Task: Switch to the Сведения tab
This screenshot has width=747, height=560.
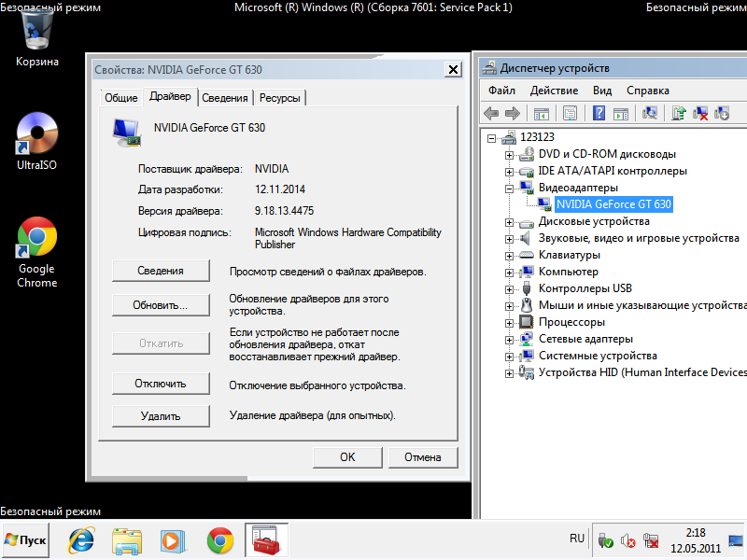Action: tap(225, 98)
